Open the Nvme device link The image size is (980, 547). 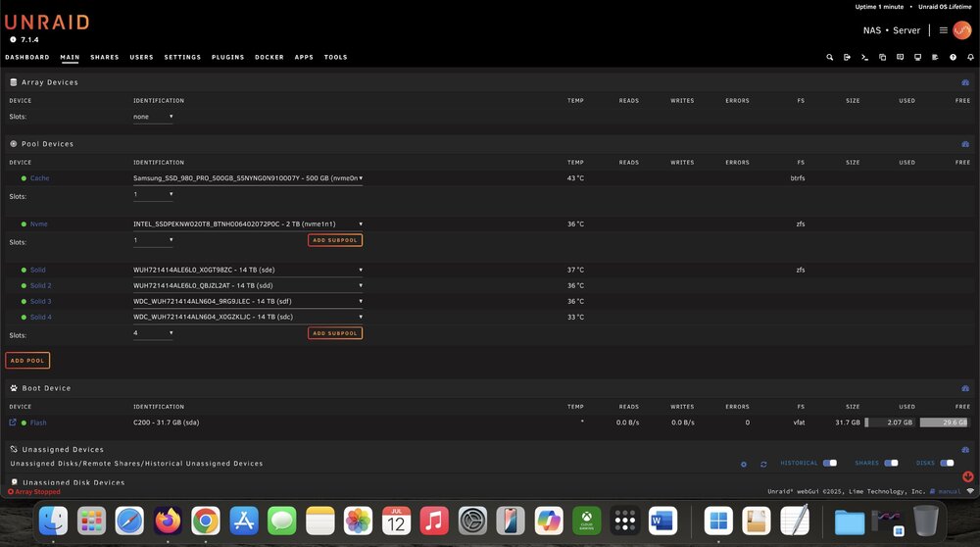point(39,224)
